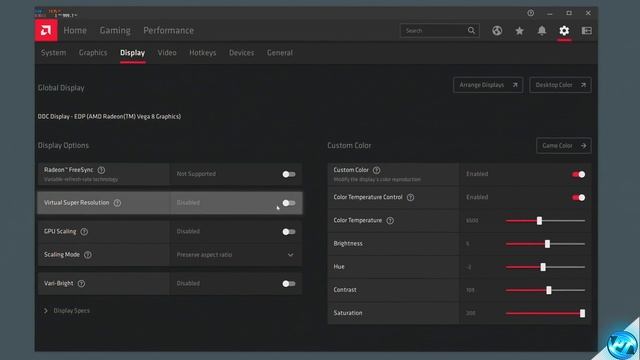Click Game Color button
640x360 pixels.
(564, 146)
